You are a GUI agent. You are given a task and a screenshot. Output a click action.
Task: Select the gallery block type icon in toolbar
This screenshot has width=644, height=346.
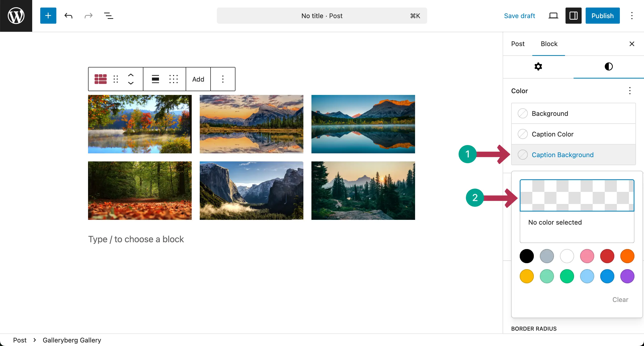[x=100, y=79]
